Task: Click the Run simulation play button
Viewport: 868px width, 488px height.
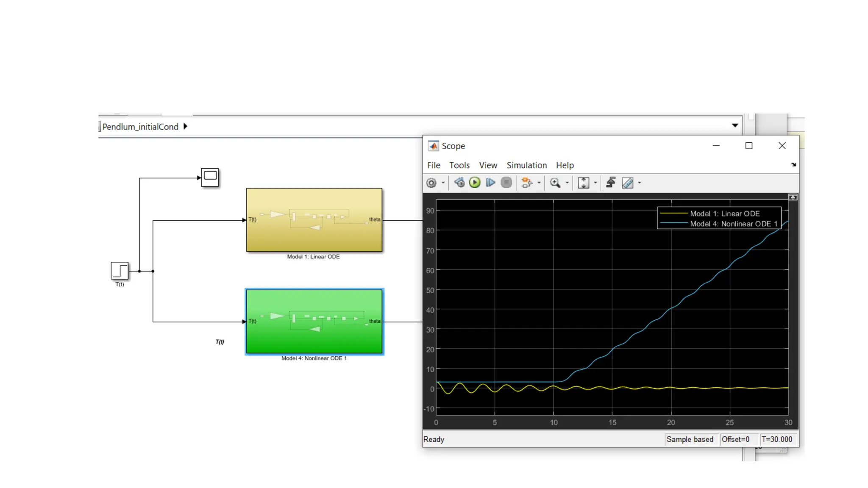Action: (475, 183)
